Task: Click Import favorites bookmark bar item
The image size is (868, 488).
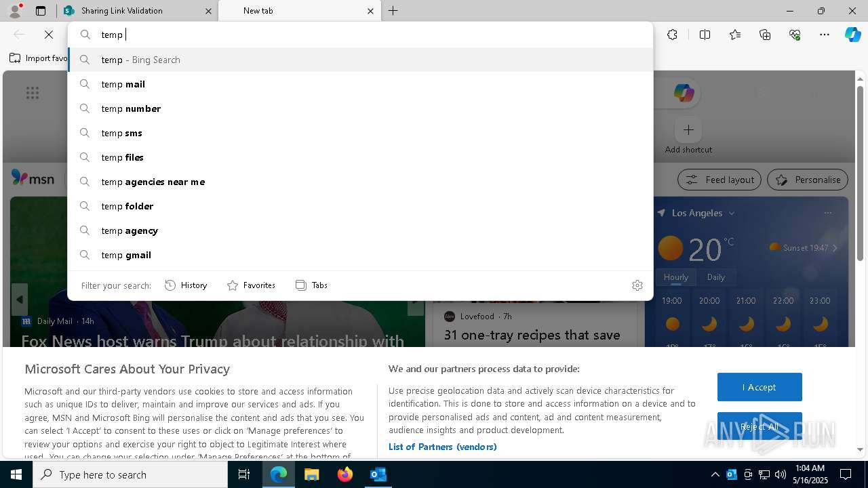Action: (39, 58)
